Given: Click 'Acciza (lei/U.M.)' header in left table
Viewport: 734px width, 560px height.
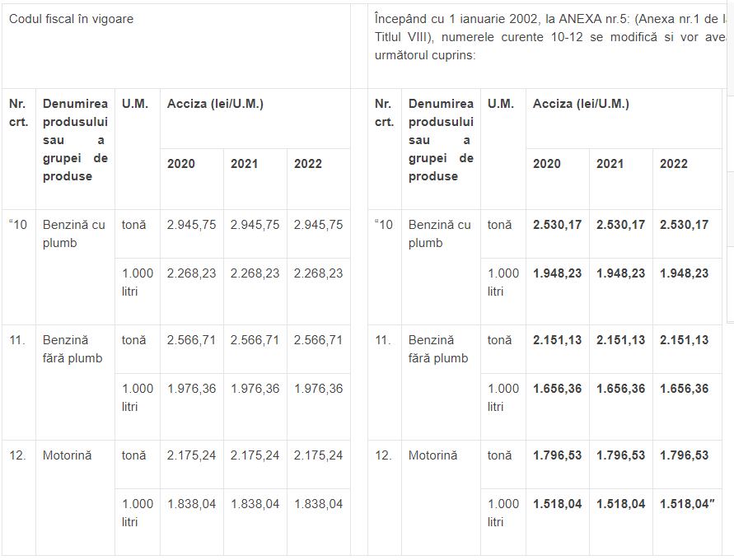Looking at the screenshot, I should [x=215, y=104].
